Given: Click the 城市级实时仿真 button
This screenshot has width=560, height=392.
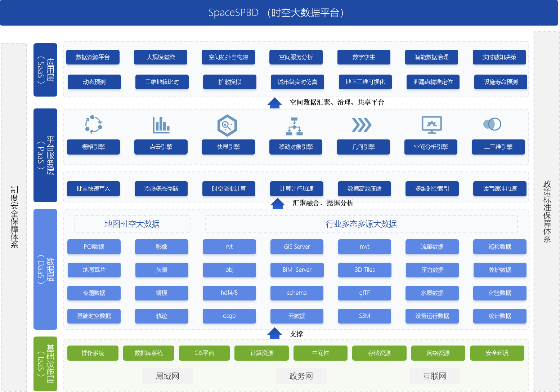Looking at the screenshot, I should pos(297,82).
